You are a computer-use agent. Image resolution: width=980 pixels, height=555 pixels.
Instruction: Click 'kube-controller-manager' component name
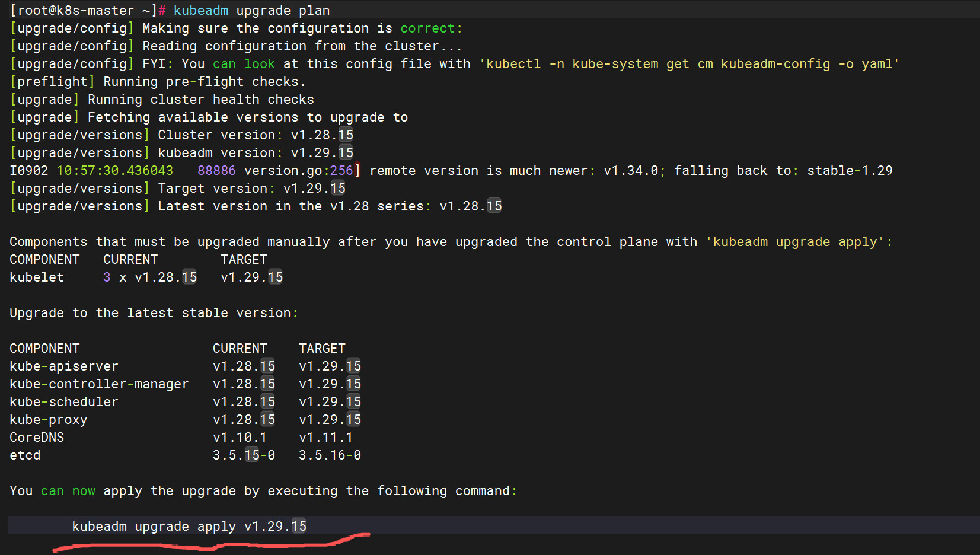coord(99,384)
